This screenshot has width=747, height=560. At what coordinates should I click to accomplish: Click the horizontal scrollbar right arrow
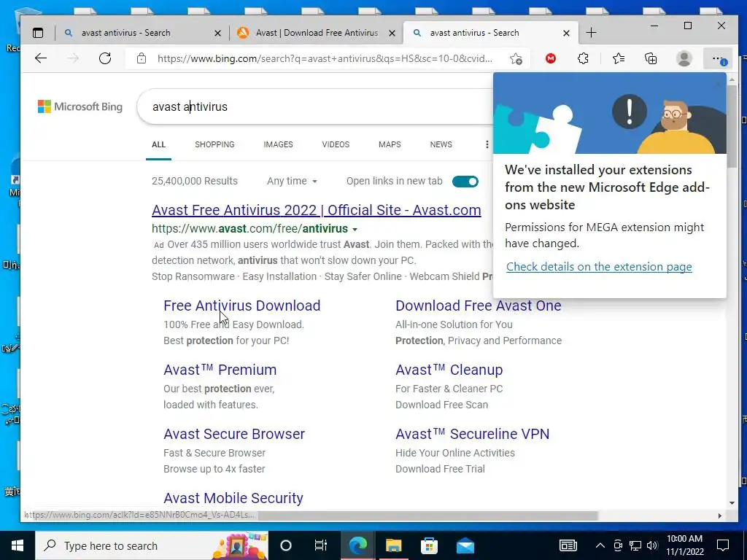(720, 516)
